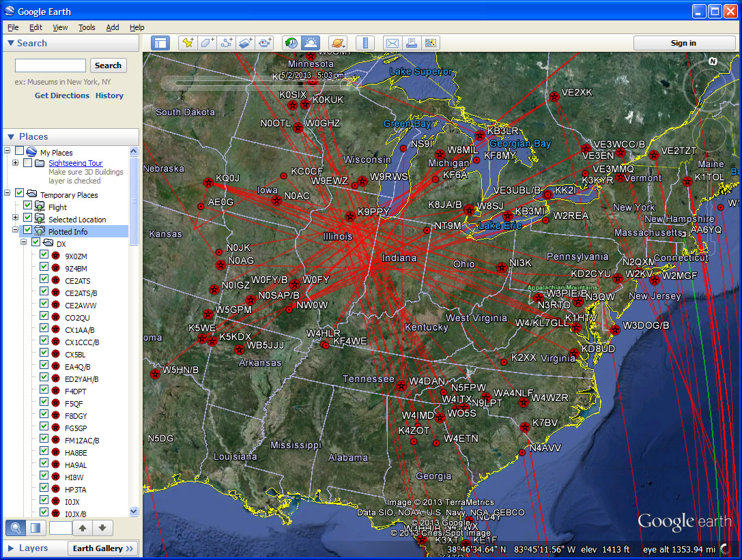
Task: Open the search History link
Action: (109, 95)
